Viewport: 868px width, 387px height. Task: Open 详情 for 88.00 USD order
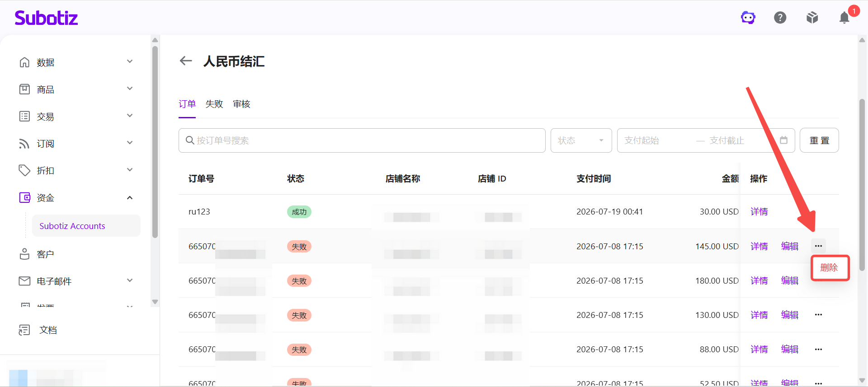pyautogui.click(x=759, y=349)
